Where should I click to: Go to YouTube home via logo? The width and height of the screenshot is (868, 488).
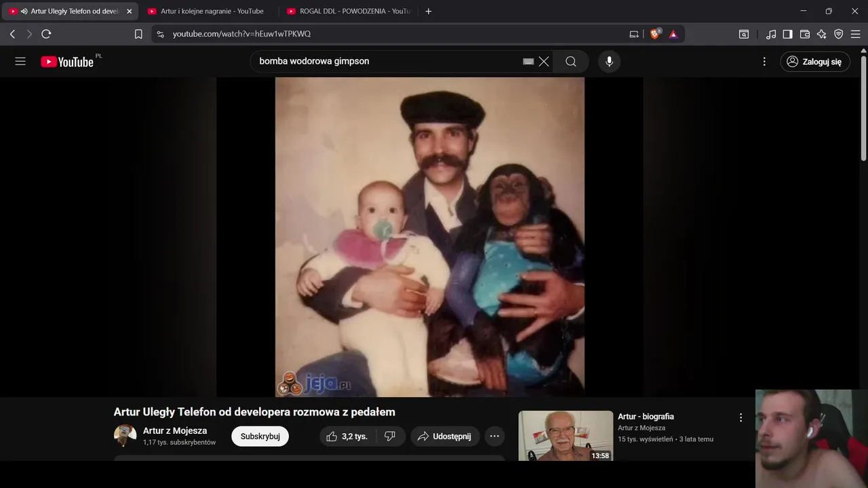tap(67, 62)
